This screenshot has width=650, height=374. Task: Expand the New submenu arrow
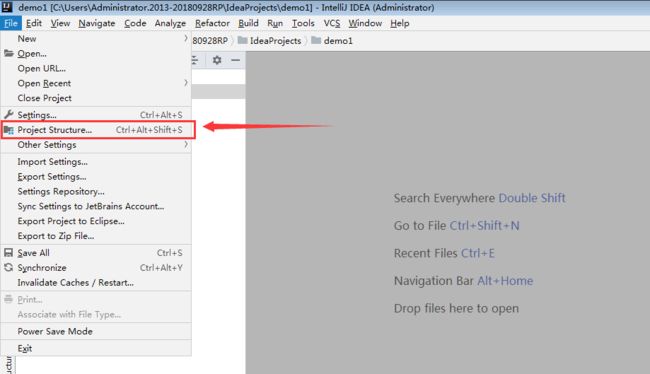(x=186, y=39)
